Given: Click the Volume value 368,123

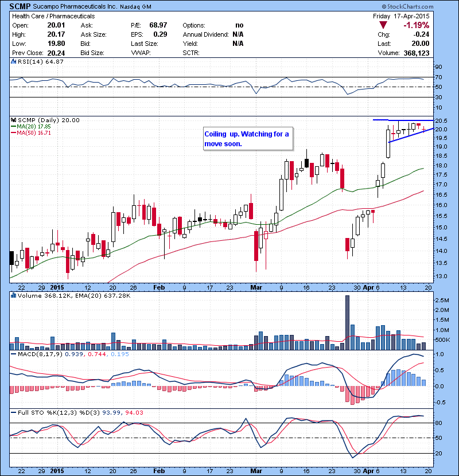Looking at the screenshot, I should pos(416,53).
